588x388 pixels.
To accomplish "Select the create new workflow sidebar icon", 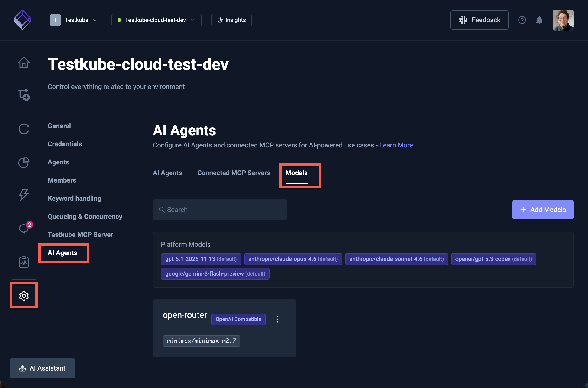I will click(24, 95).
